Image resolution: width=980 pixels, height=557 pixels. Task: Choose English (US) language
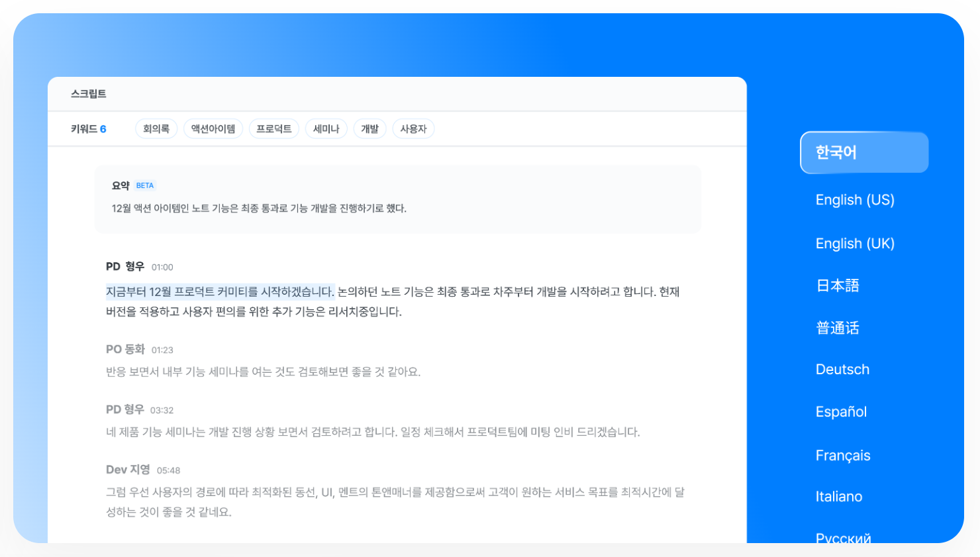point(855,200)
